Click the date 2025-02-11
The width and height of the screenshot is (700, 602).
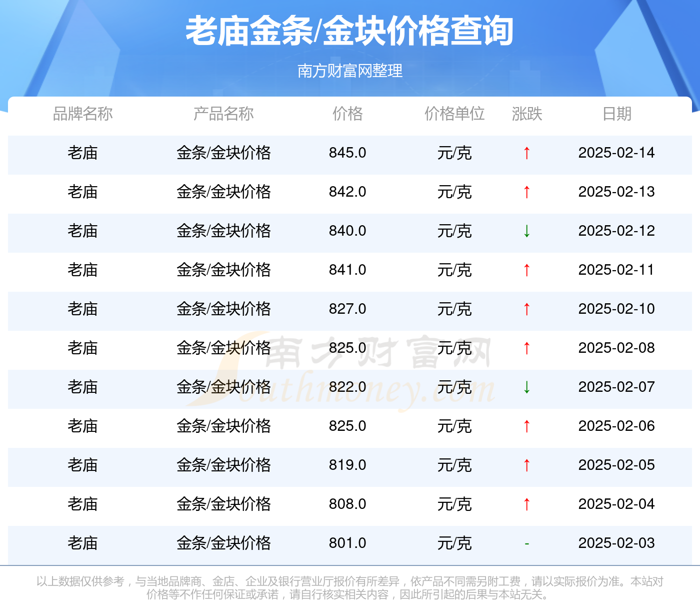pos(616,270)
